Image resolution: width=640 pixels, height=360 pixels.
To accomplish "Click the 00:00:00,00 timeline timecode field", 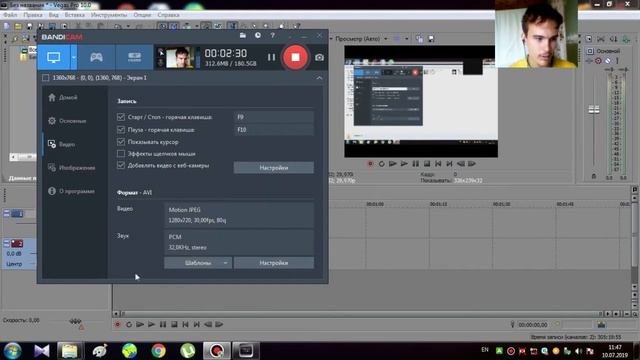I will [533, 325].
